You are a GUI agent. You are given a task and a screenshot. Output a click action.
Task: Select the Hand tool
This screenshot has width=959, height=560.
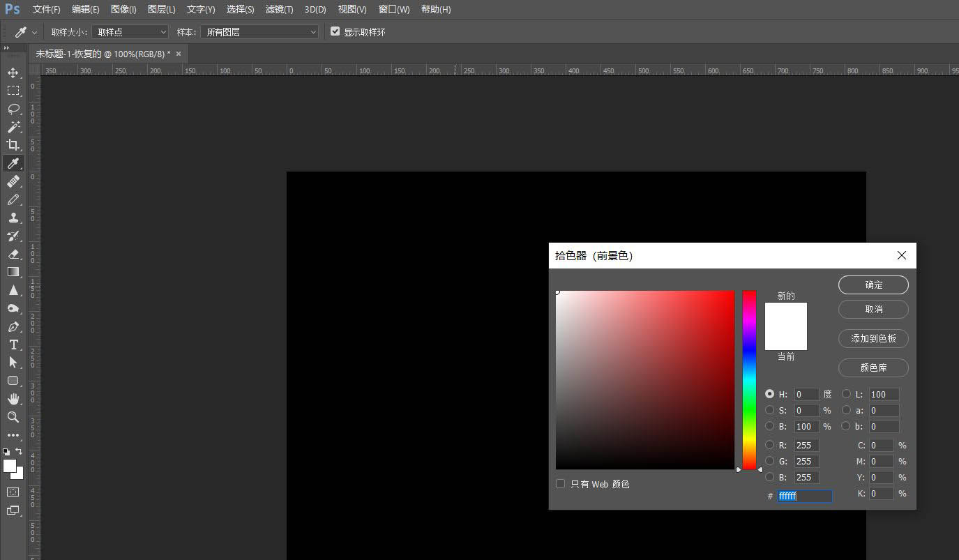point(13,399)
